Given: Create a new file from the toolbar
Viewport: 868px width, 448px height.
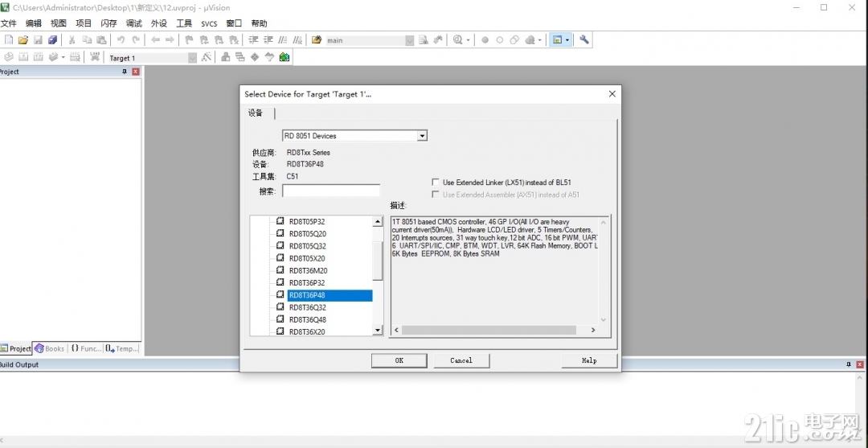Looking at the screenshot, I should [8, 40].
